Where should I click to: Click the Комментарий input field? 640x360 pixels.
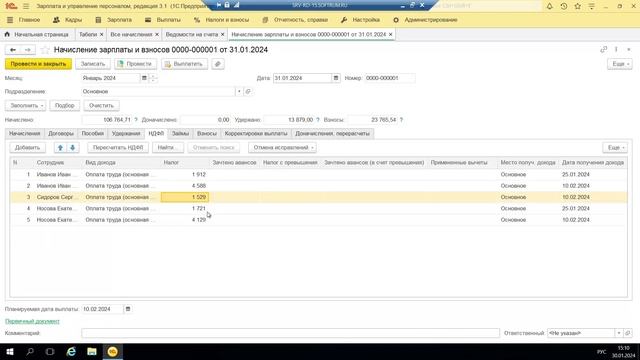click(291, 333)
